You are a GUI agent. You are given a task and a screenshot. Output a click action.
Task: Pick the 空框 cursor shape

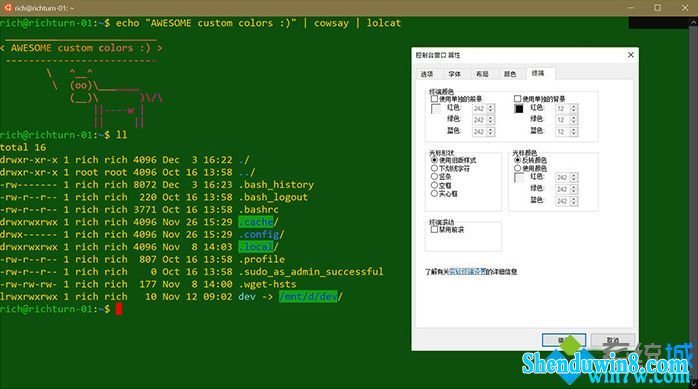434,185
